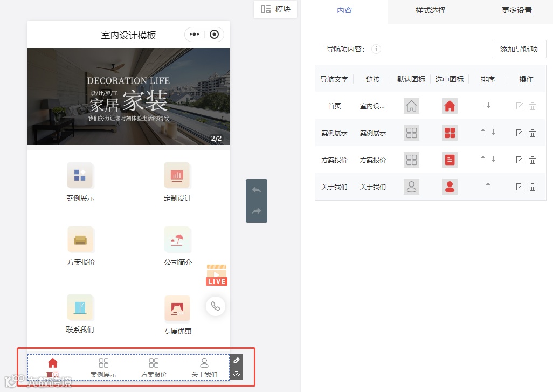553x392 pixels.
Task: Click the default house icon for 首页
Action: tap(411, 106)
